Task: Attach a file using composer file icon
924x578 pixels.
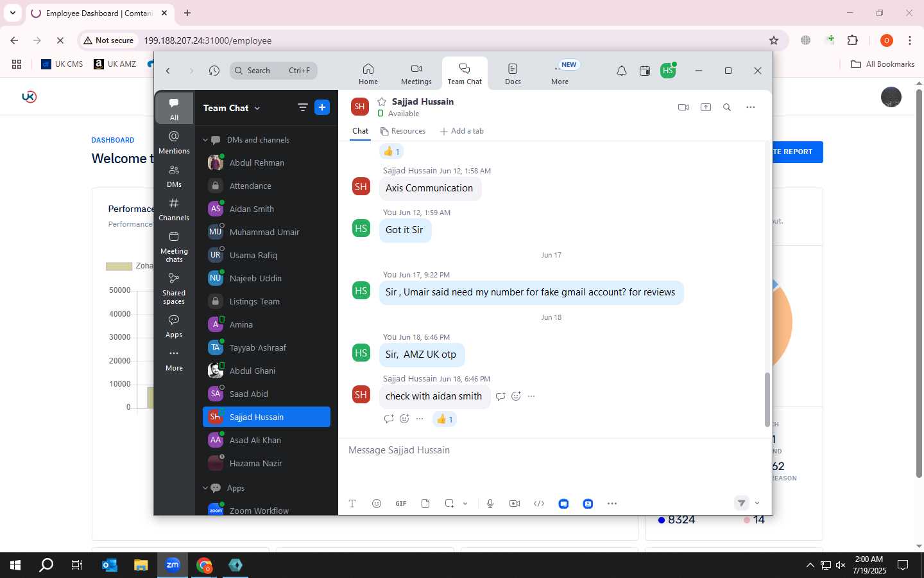Action: (x=425, y=504)
